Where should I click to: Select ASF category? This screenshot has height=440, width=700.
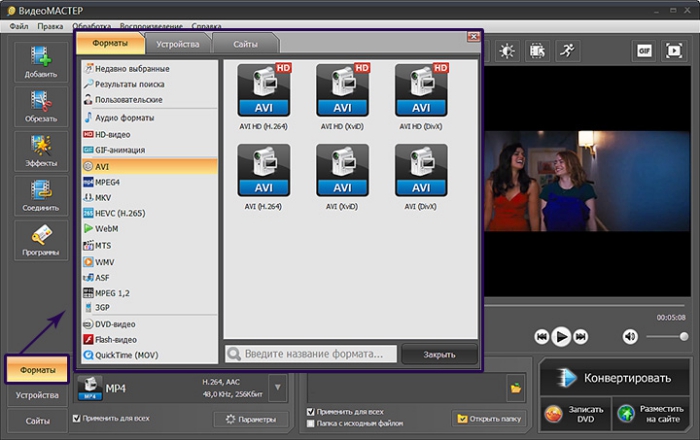[x=150, y=278]
